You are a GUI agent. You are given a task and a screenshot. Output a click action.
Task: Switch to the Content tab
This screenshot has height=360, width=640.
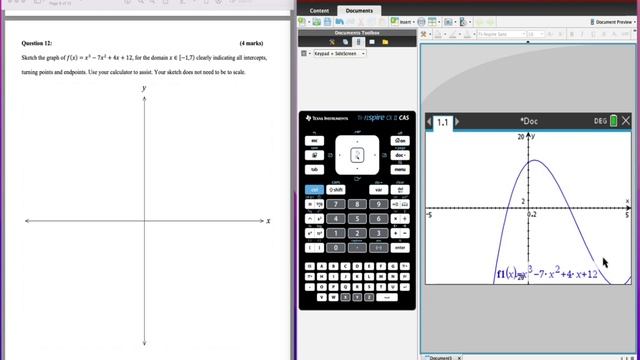click(x=319, y=11)
